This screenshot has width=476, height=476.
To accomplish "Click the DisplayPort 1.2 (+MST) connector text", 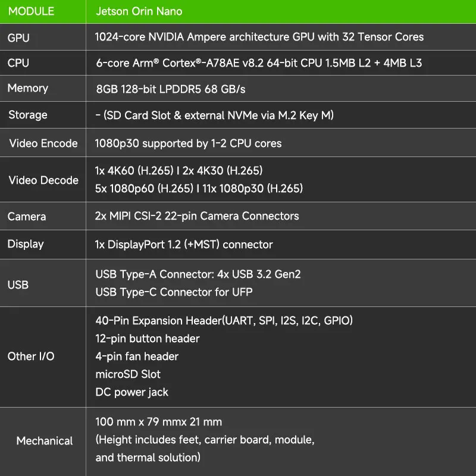I will (184, 245).
